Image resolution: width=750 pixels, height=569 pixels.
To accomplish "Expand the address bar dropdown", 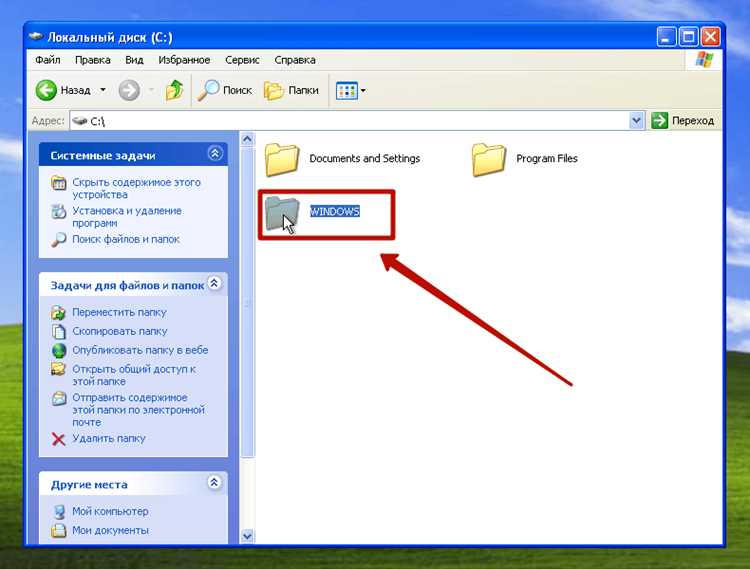I will pyautogui.click(x=636, y=120).
